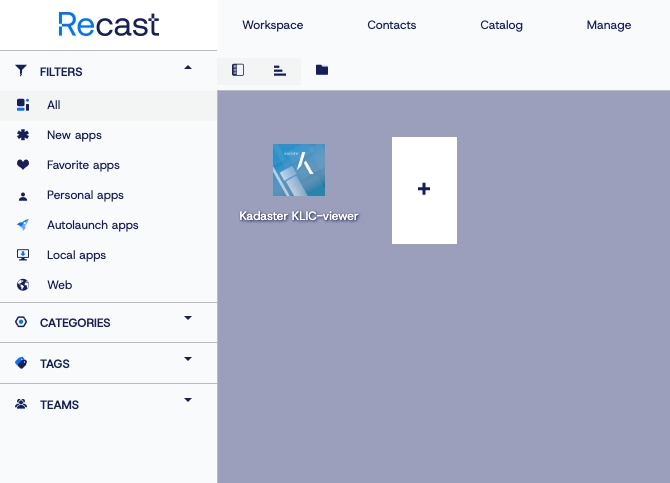Select the All filter
670x483 pixels.
point(54,105)
